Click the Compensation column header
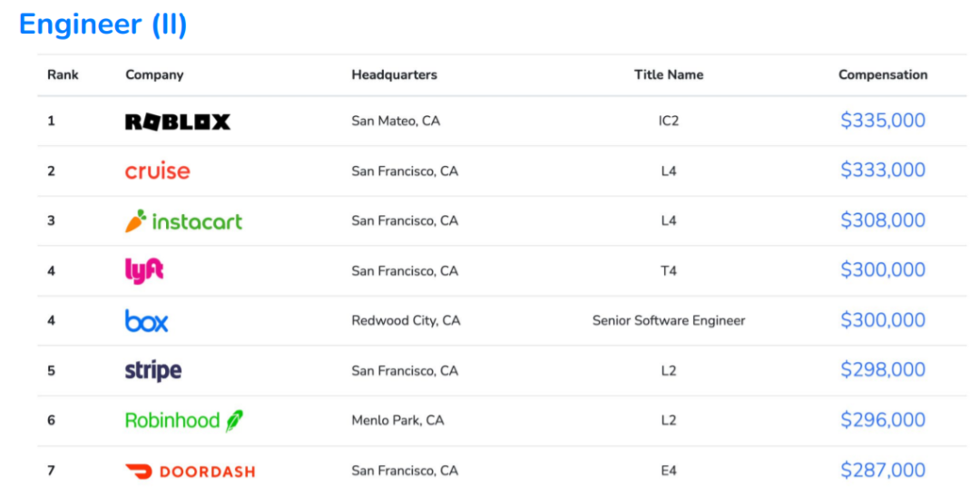This screenshot has width=980, height=497. 882,75
